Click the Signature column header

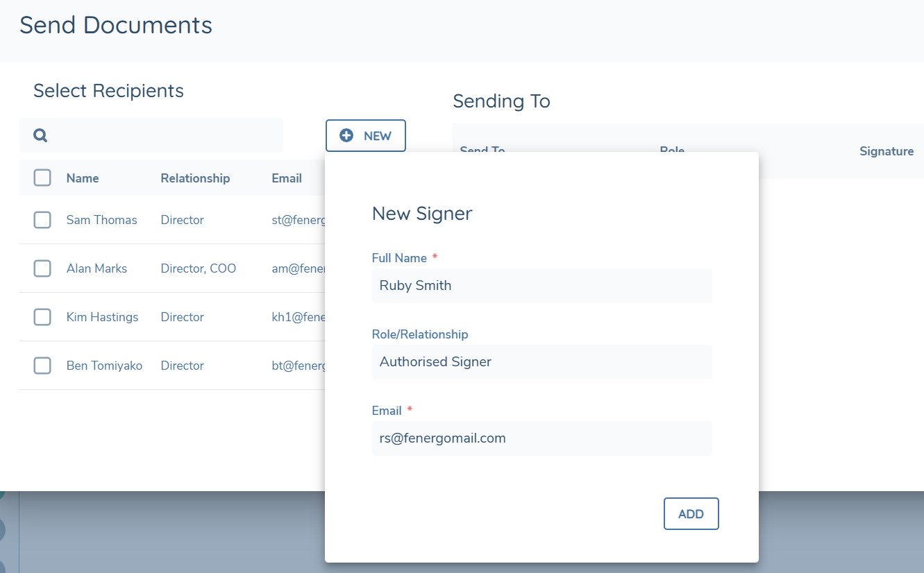(886, 151)
